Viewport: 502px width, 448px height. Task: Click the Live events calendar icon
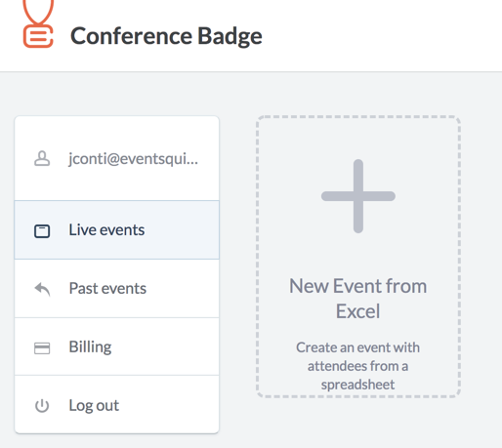click(x=42, y=231)
